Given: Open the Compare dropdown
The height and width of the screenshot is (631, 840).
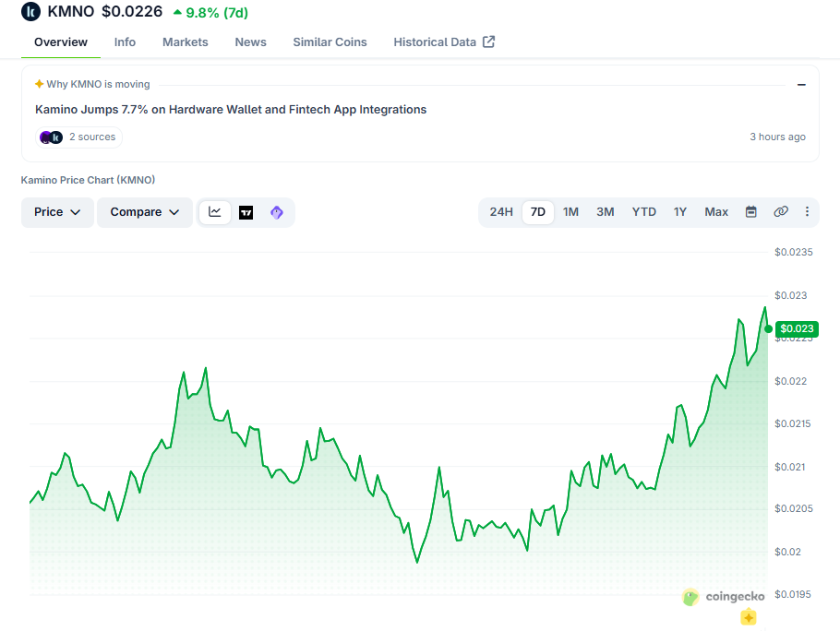Looking at the screenshot, I should point(145,212).
